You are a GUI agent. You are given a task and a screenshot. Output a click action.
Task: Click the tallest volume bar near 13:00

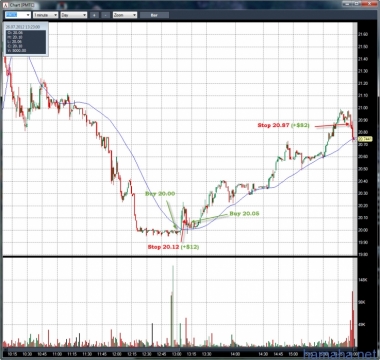(x=173, y=306)
